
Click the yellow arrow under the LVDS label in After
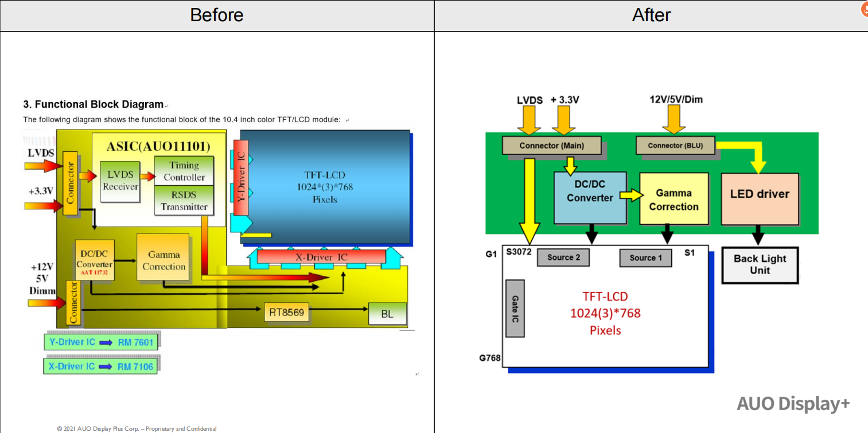(529, 121)
